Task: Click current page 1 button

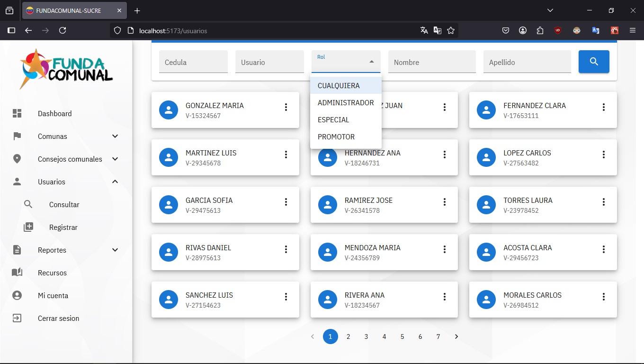Action: [x=331, y=337]
